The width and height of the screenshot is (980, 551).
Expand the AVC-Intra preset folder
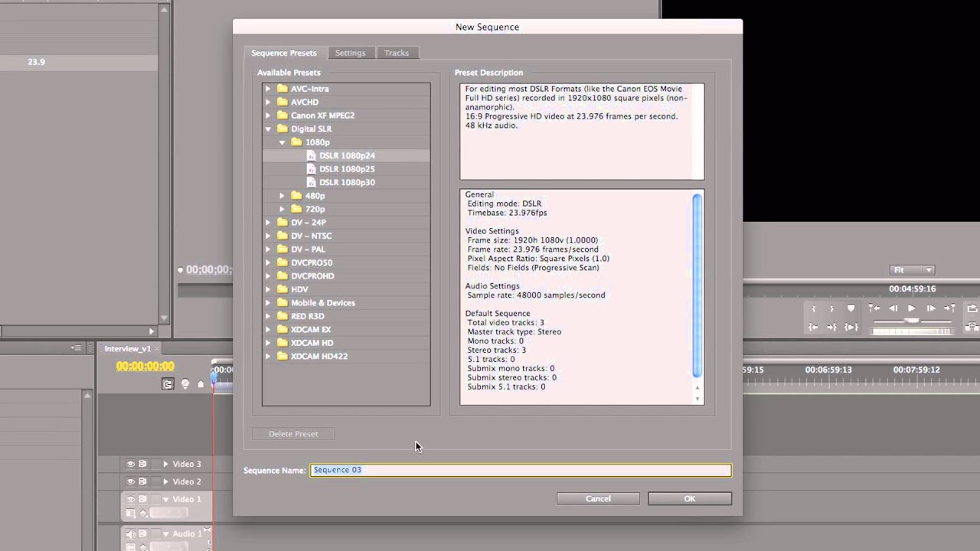click(x=268, y=89)
